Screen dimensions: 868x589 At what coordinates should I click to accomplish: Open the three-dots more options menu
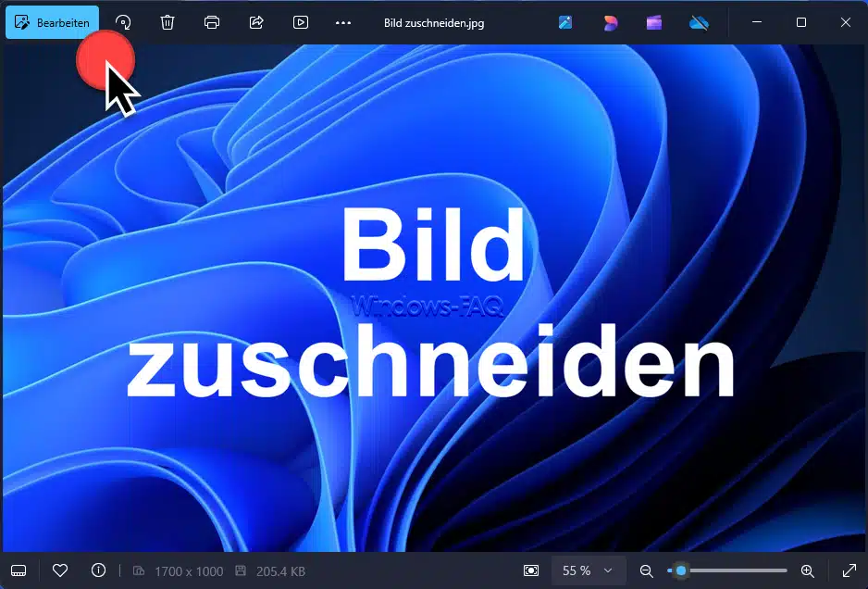coord(343,23)
